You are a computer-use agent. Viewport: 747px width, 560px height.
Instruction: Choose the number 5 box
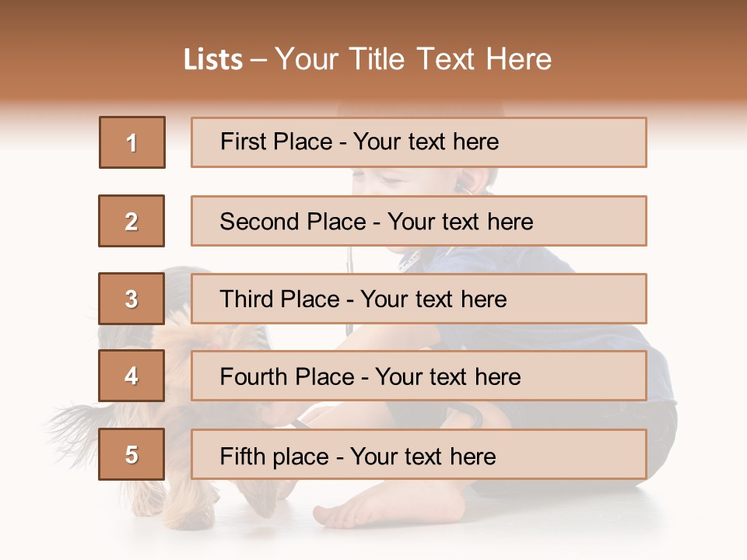click(132, 454)
